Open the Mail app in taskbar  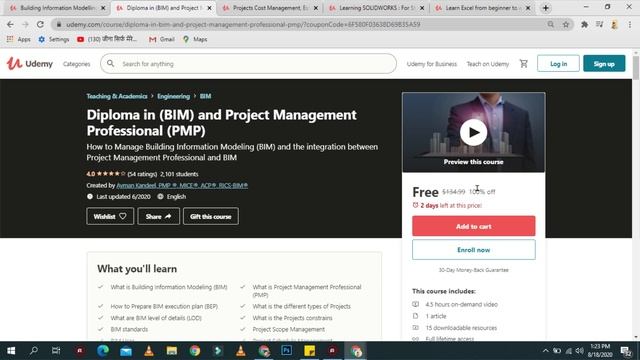(x=126, y=351)
